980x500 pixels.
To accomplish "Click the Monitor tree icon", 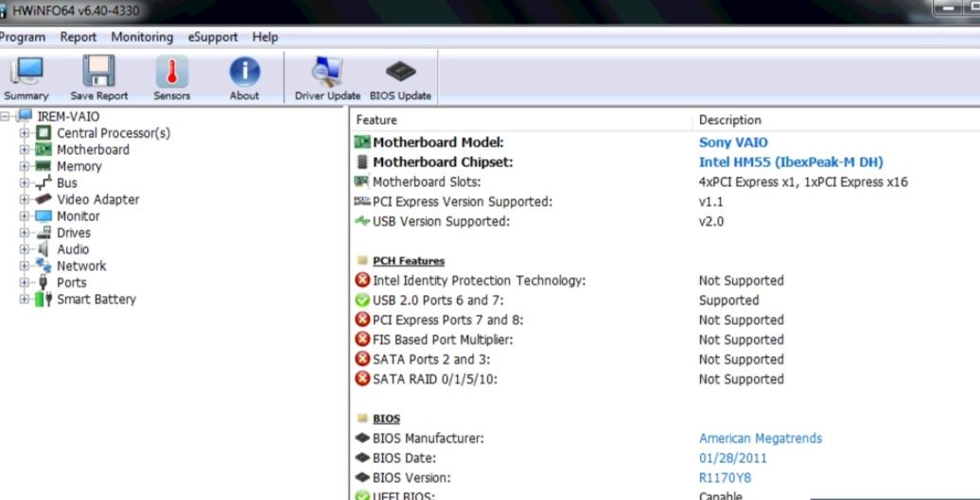I will (44, 216).
